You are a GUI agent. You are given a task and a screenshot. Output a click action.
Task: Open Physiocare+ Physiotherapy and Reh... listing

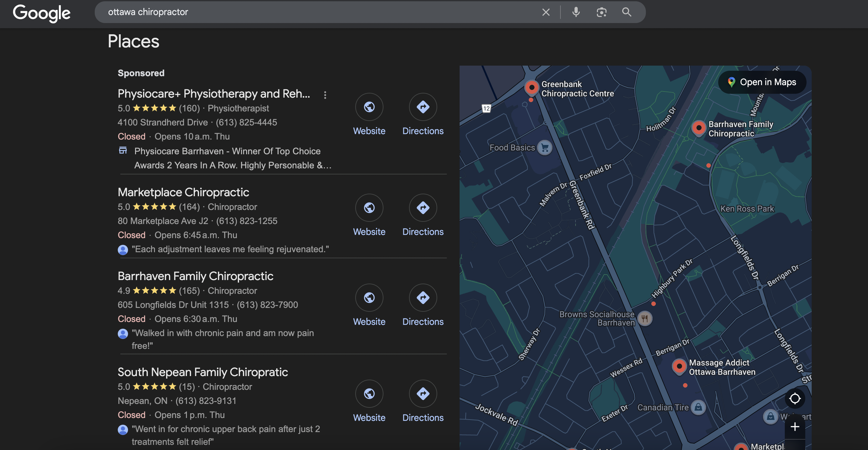213,94
